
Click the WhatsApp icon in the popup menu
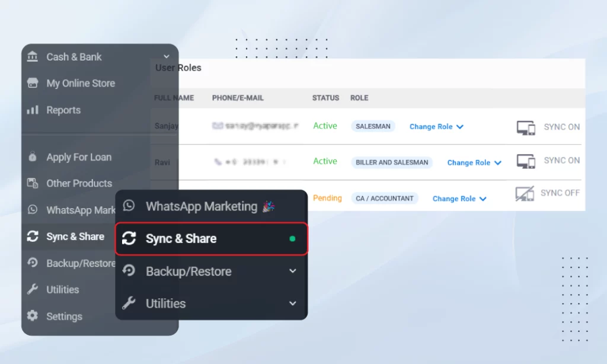(129, 206)
